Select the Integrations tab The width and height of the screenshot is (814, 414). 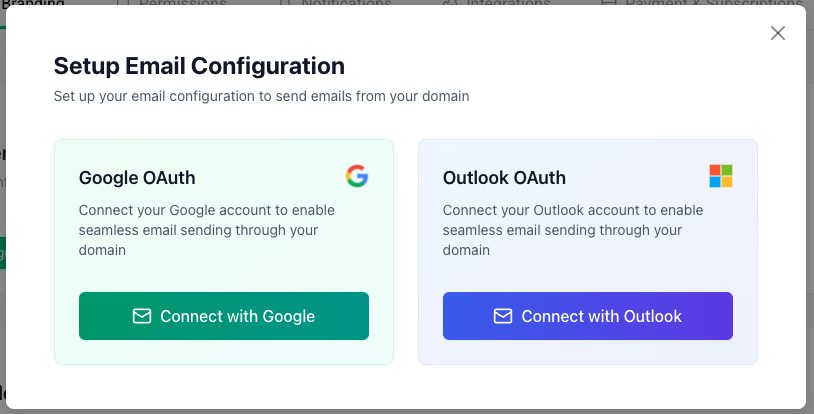click(508, 3)
